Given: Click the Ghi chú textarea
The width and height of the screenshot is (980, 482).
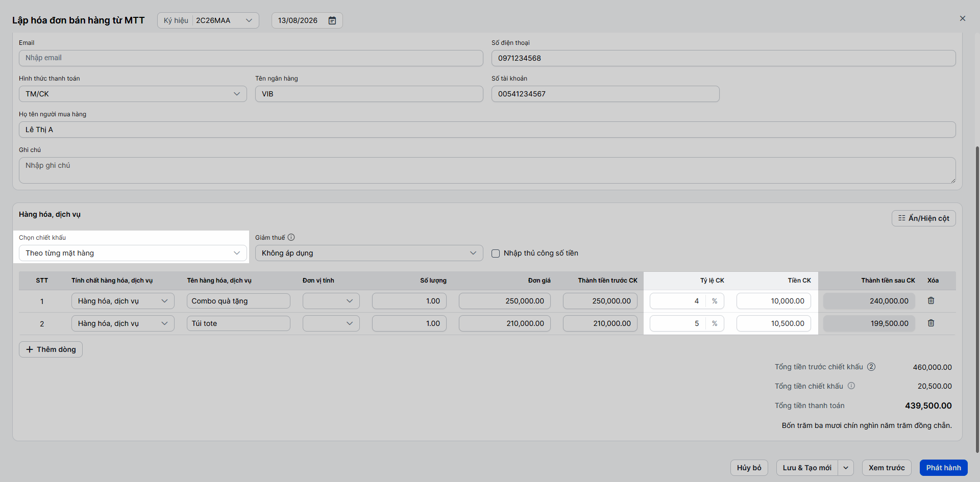Looking at the screenshot, I should 487,170.
